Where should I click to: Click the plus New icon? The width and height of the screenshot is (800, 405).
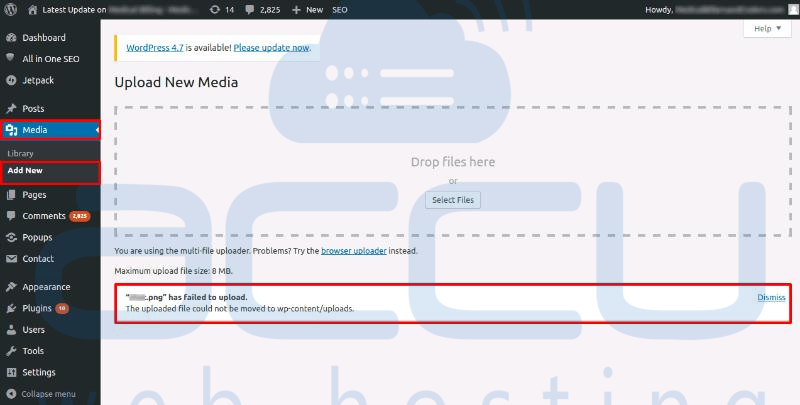[296, 10]
